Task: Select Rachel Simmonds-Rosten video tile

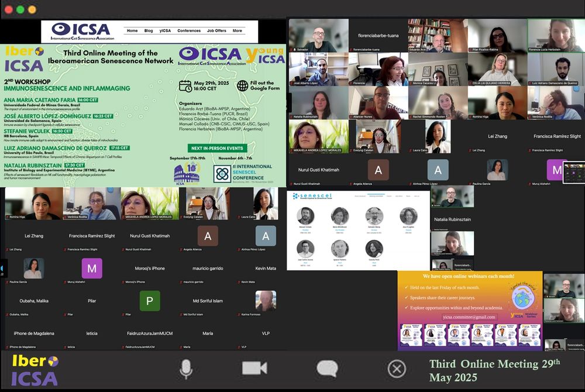Action: click(438, 102)
